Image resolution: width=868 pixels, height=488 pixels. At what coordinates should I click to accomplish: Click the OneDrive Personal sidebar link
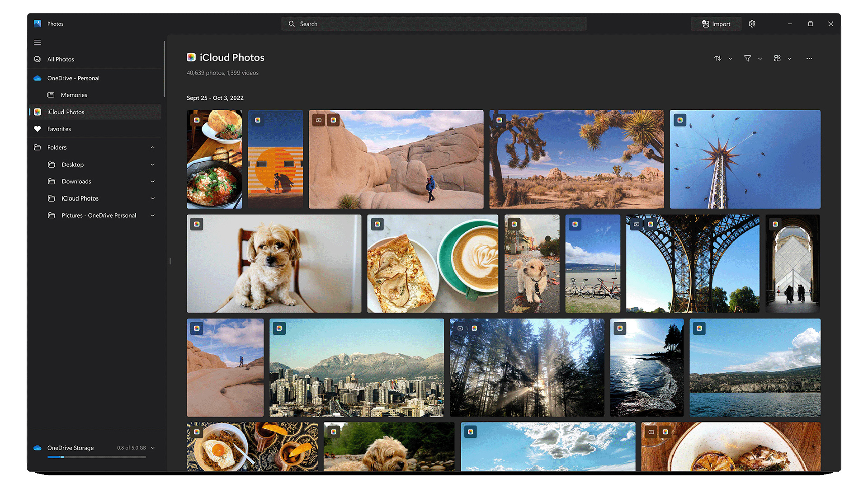(x=73, y=78)
